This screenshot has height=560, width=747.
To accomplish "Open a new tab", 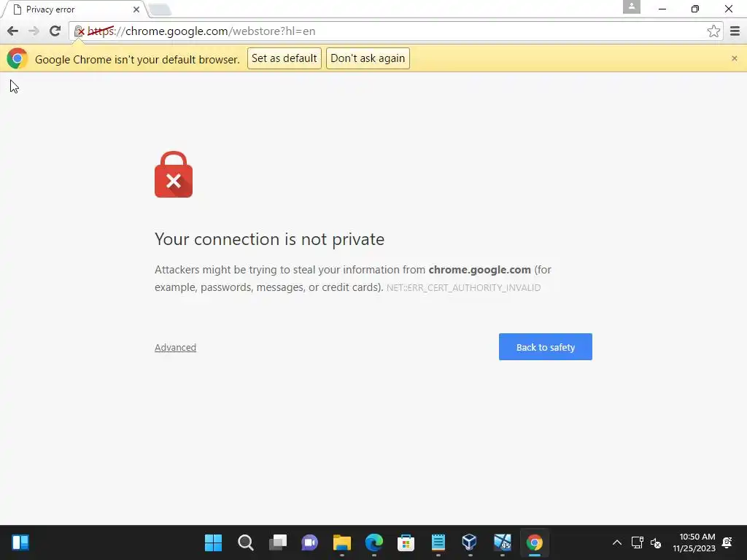I will (x=160, y=9).
